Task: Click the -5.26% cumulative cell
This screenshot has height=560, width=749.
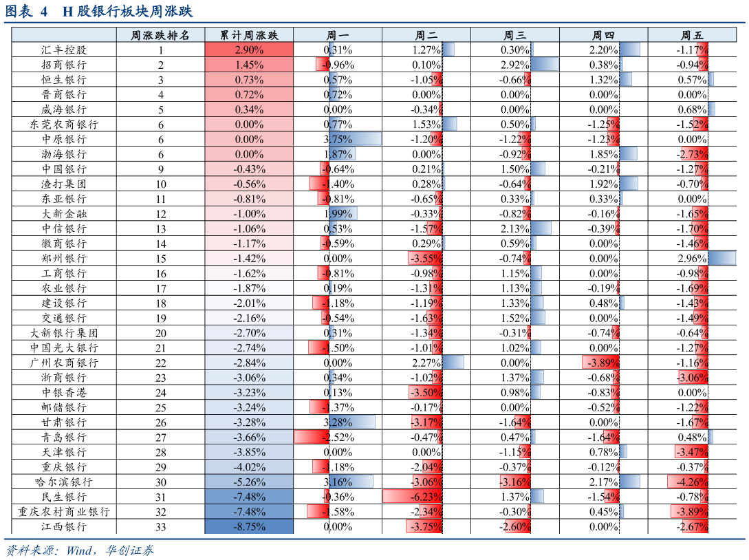Action: [249, 482]
